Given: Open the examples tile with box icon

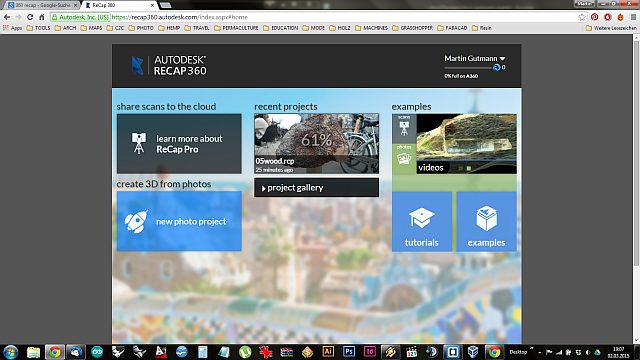Looking at the screenshot, I should click(x=486, y=222).
